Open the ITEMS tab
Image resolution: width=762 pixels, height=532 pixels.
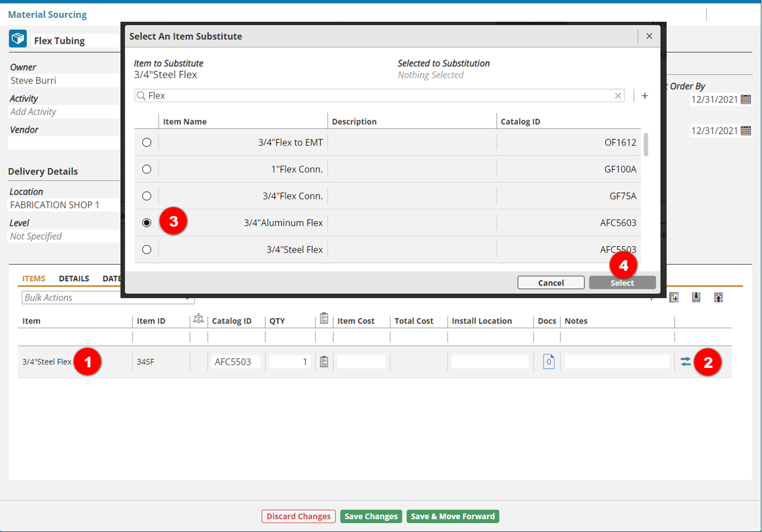[34, 279]
